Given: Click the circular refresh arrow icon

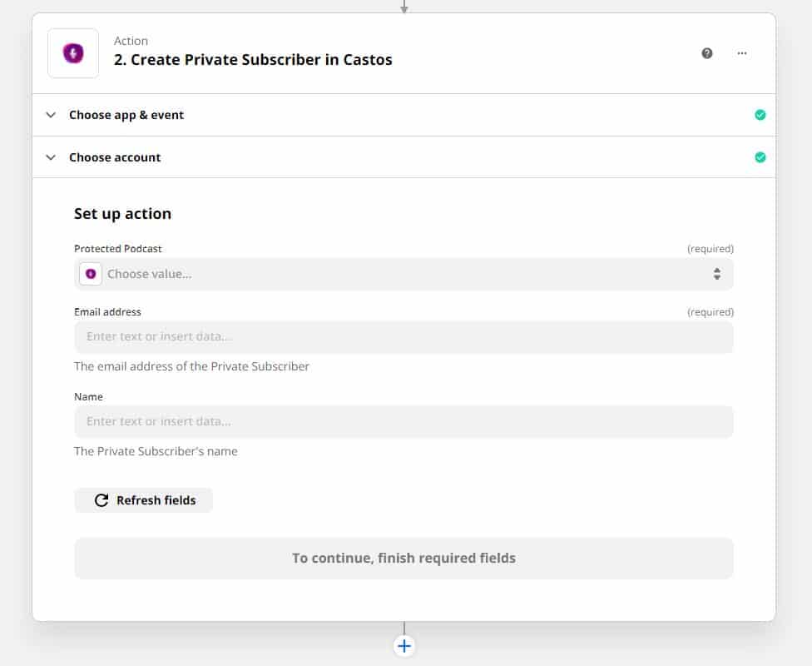Looking at the screenshot, I should [101, 500].
